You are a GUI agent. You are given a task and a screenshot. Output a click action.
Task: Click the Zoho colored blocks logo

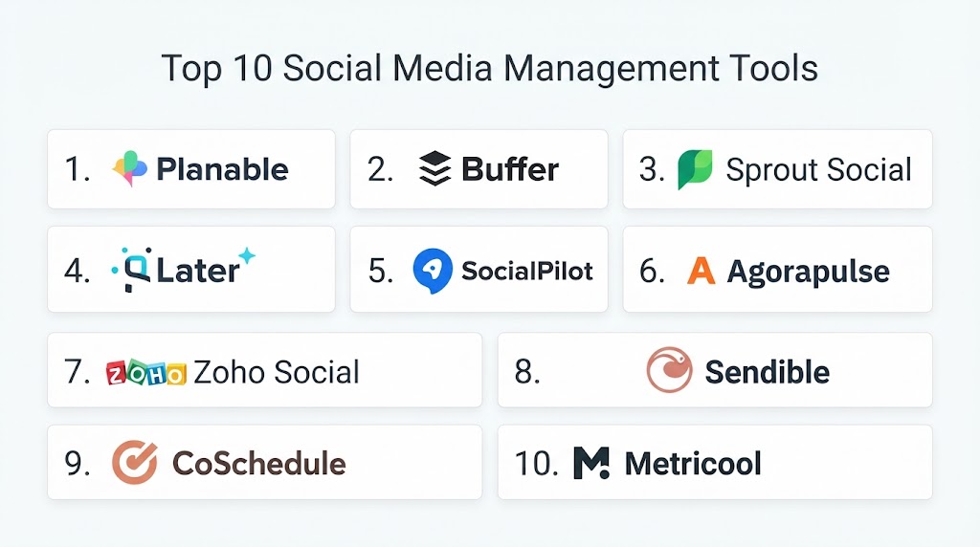pyautogui.click(x=146, y=373)
